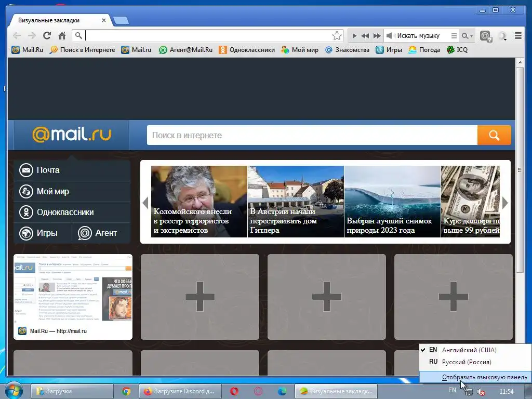Open the Агент@Mail.Ru bookmark

tap(186, 50)
